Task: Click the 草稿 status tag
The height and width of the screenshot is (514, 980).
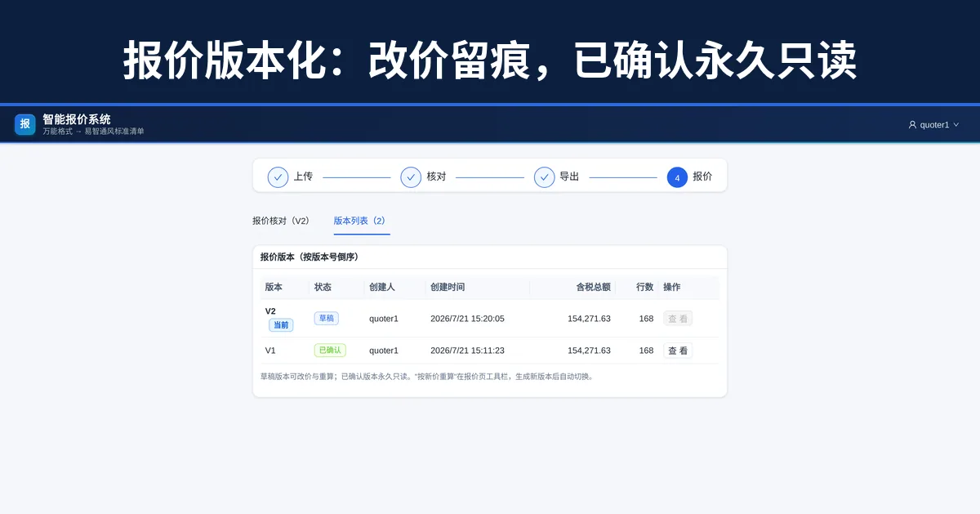Action: pyautogui.click(x=326, y=319)
